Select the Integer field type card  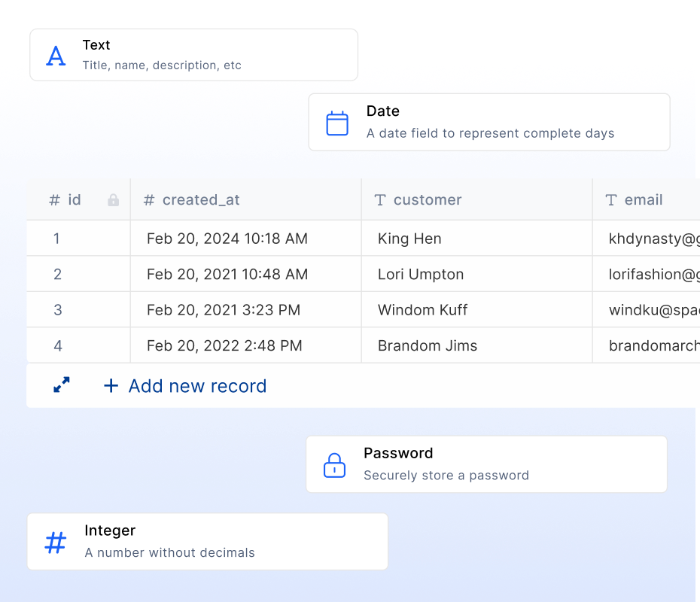coord(207,540)
